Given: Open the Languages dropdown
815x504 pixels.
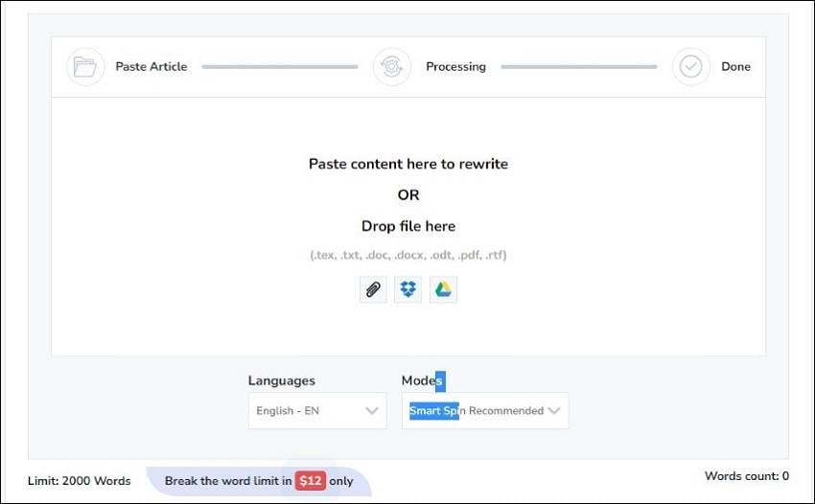Looking at the screenshot, I should 316,411.
